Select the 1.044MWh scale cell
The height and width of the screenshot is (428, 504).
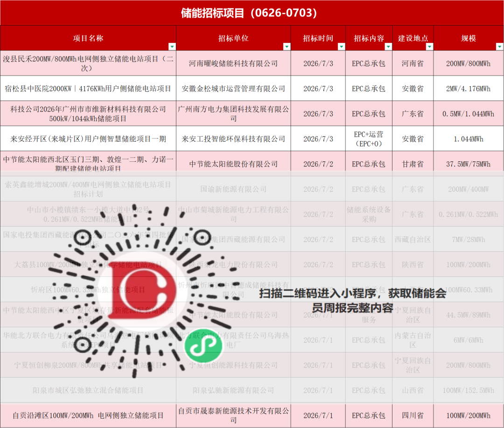(469, 139)
